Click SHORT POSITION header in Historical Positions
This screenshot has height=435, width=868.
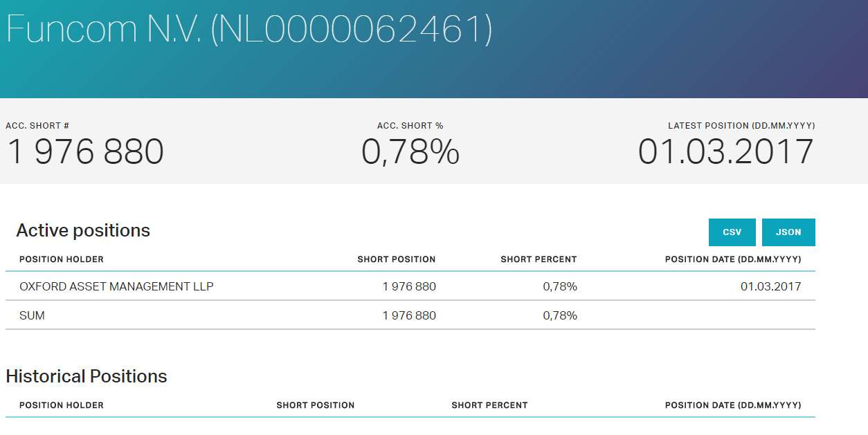316,405
